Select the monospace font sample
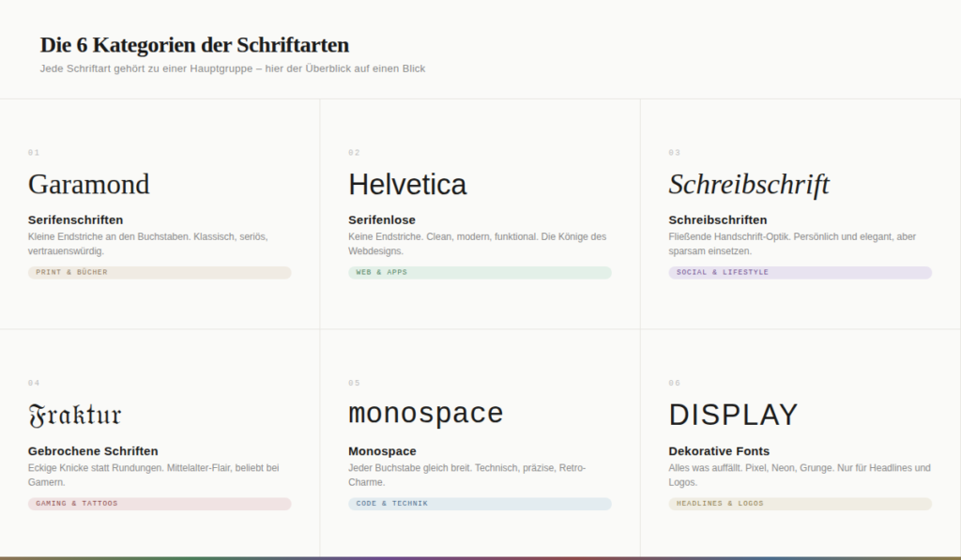961x560 pixels. pos(425,413)
